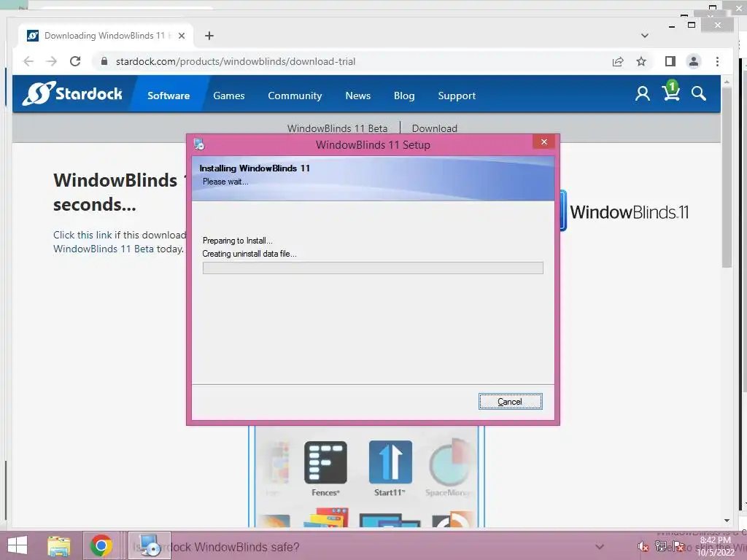Click the site search magnifier icon
The image size is (747, 560).
point(698,93)
